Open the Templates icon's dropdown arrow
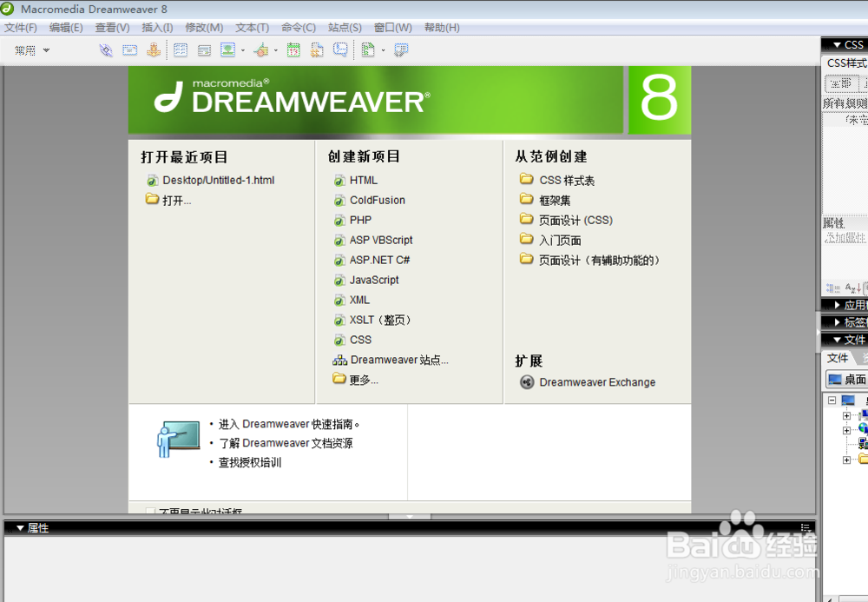 pos(383,50)
